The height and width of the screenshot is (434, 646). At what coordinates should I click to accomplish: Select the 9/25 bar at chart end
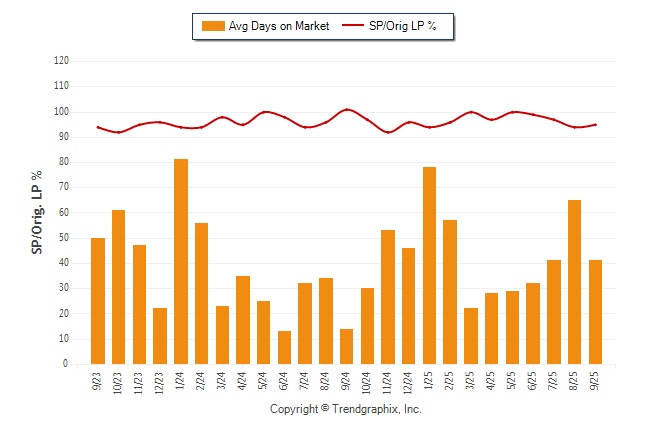pyautogui.click(x=595, y=312)
